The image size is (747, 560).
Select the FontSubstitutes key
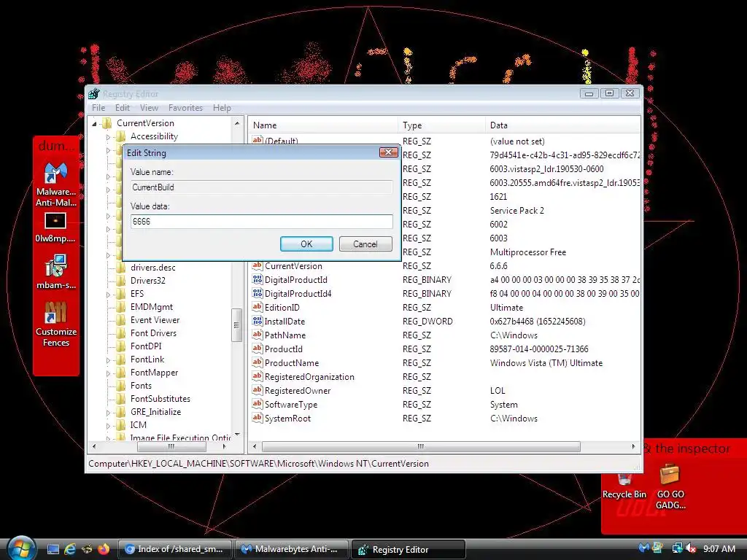coord(160,399)
